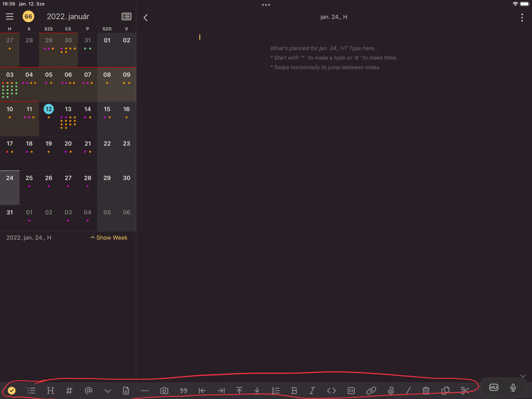Image resolution: width=532 pixels, height=399 pixels.
Task: Select January 15 in the calendar
Action: tap(107, 119)
